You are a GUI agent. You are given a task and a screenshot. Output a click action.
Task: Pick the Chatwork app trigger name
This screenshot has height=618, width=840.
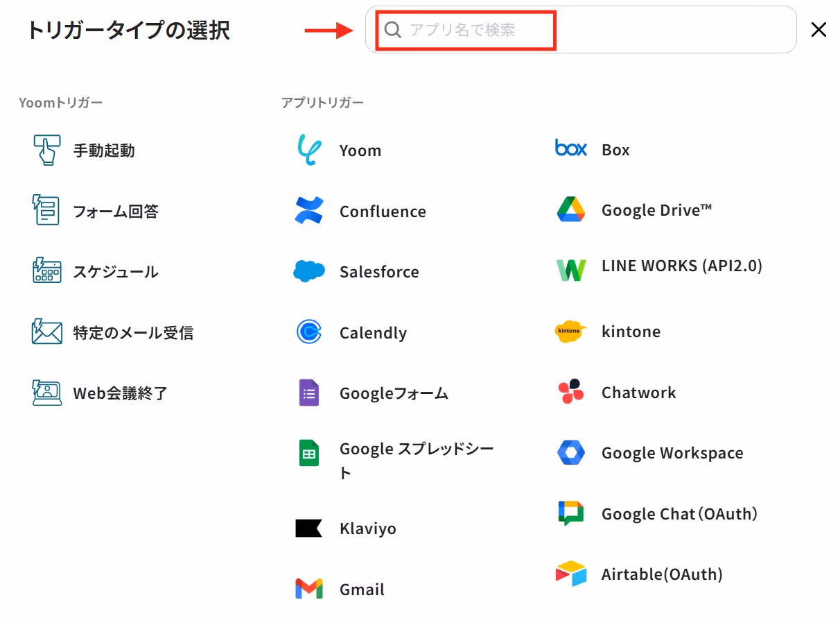point(638,393)
